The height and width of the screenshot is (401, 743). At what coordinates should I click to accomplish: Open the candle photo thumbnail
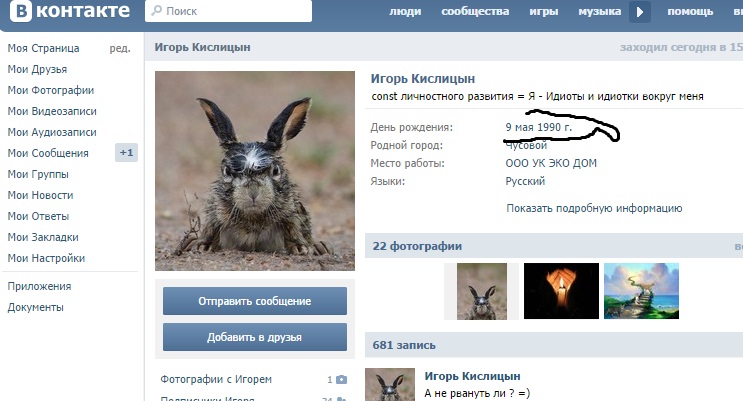pos(561,291)
